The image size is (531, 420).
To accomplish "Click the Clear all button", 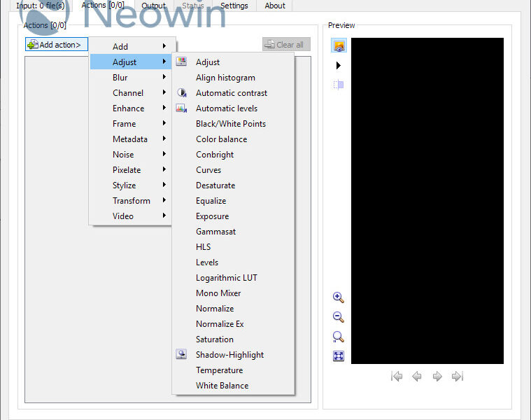I will (286, 45).
